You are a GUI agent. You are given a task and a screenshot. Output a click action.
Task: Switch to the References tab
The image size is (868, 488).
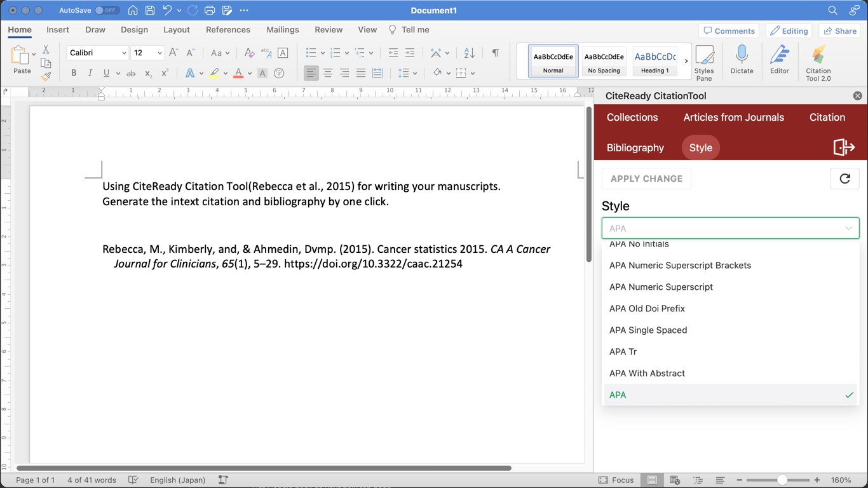[228, 30]
